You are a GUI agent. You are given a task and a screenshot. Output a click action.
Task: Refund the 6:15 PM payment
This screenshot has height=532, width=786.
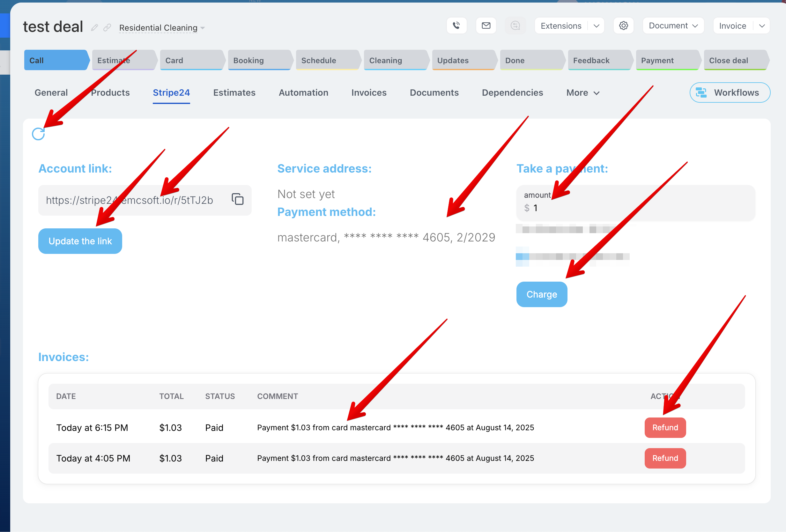[664, 427]
